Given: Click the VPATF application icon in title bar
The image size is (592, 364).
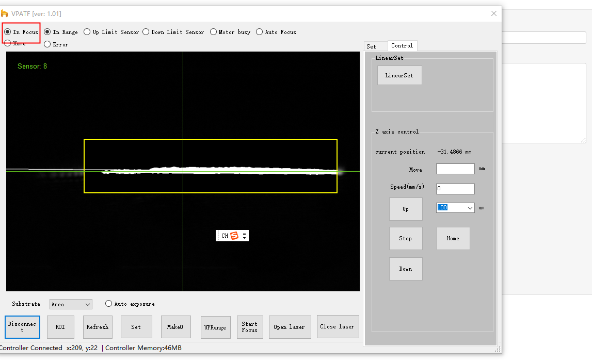Looking at the screenshot, I should [5, 13].
